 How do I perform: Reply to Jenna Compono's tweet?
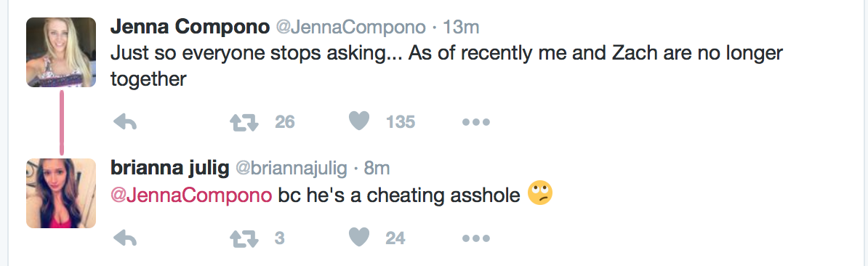pos(124,121)
